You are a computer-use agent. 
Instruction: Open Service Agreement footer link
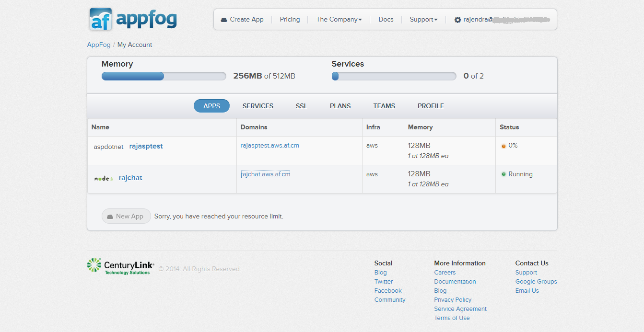pyautogui.click(x=460, y=309)
